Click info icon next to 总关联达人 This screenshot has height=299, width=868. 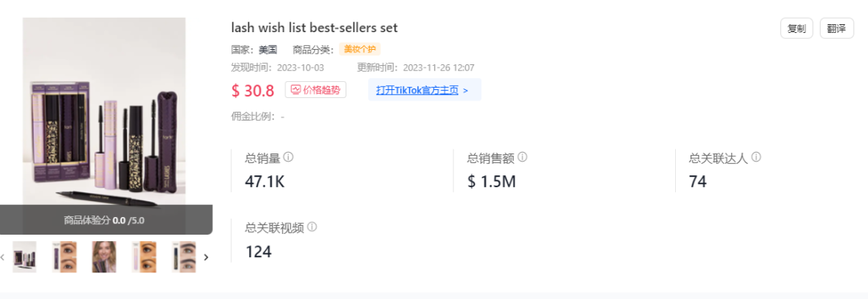point(756,158)
